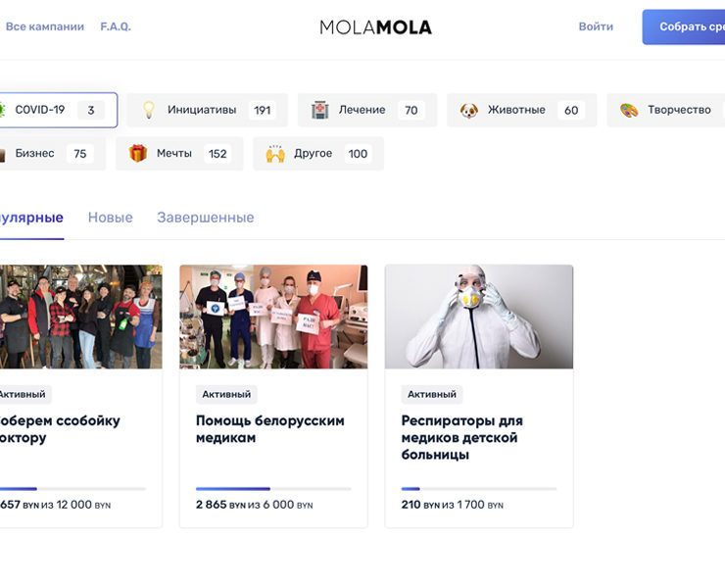Open campaign Респираторы для медиков детской больницы
Screen dimensions: 725x588
[x=461, y=438]
